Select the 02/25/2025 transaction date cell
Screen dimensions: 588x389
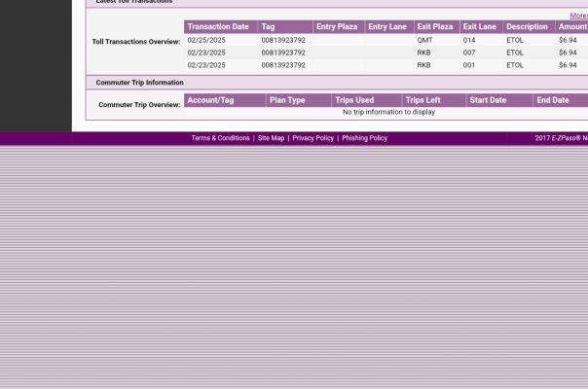(x=206, y=41)
